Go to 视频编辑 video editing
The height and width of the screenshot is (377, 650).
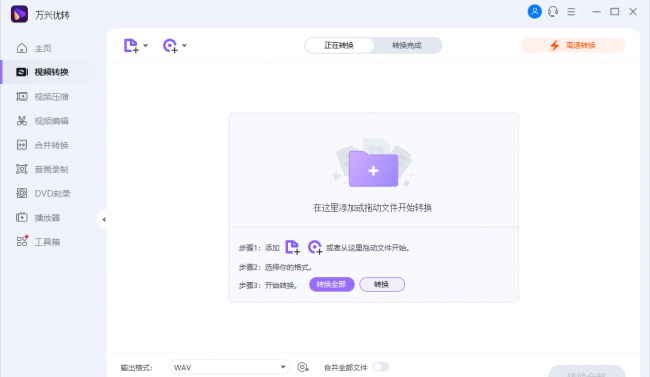[51, 121]
